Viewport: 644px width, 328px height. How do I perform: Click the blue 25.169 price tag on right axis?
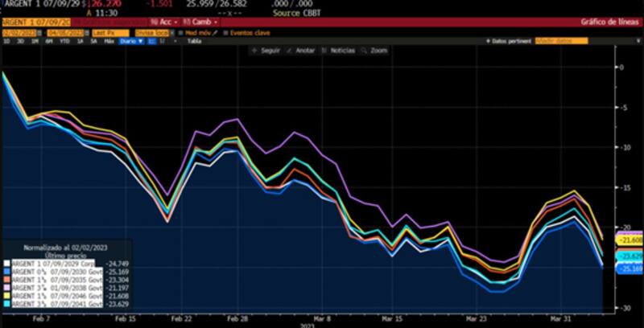click(x=629, y=269)
